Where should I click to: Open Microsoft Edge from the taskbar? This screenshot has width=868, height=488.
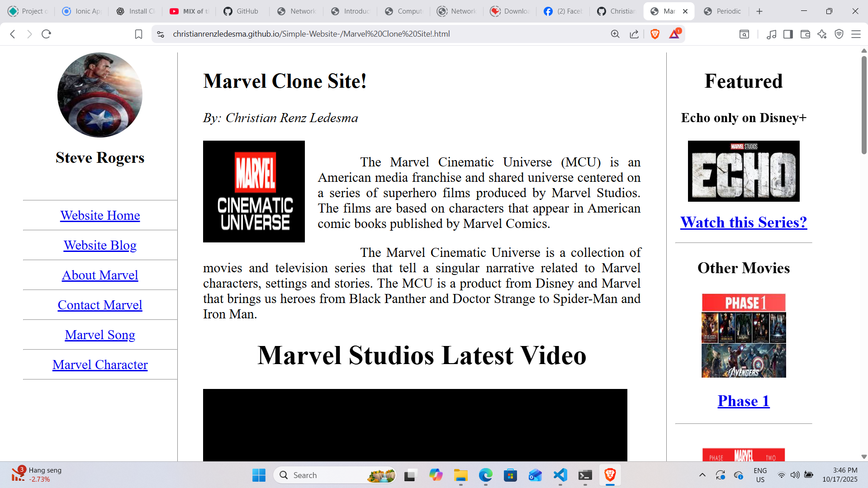[485, 475]
